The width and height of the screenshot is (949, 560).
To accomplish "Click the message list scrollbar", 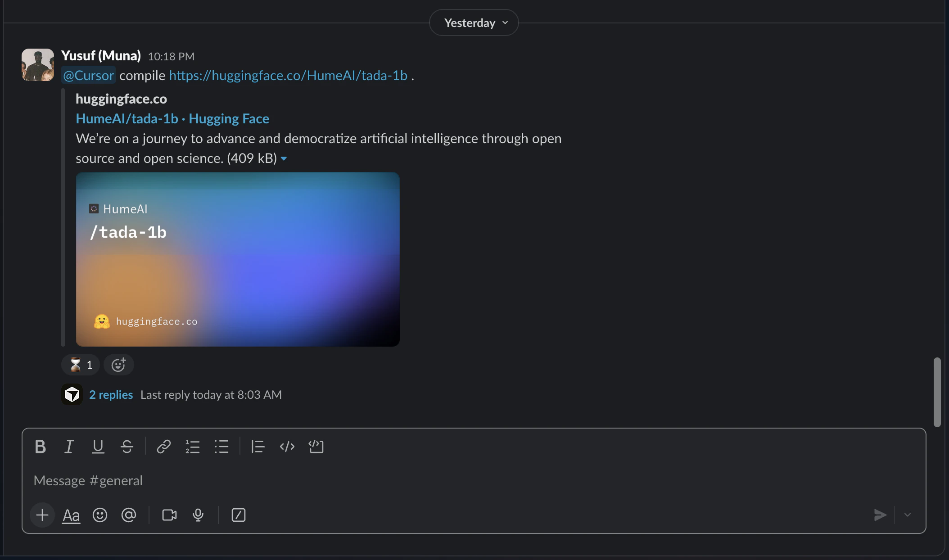I will point(937,392).
